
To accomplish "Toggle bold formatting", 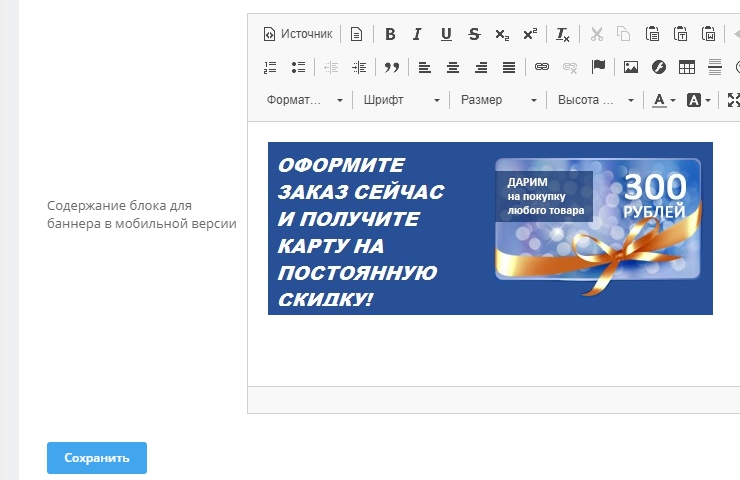I will click(x=390, y=34).
